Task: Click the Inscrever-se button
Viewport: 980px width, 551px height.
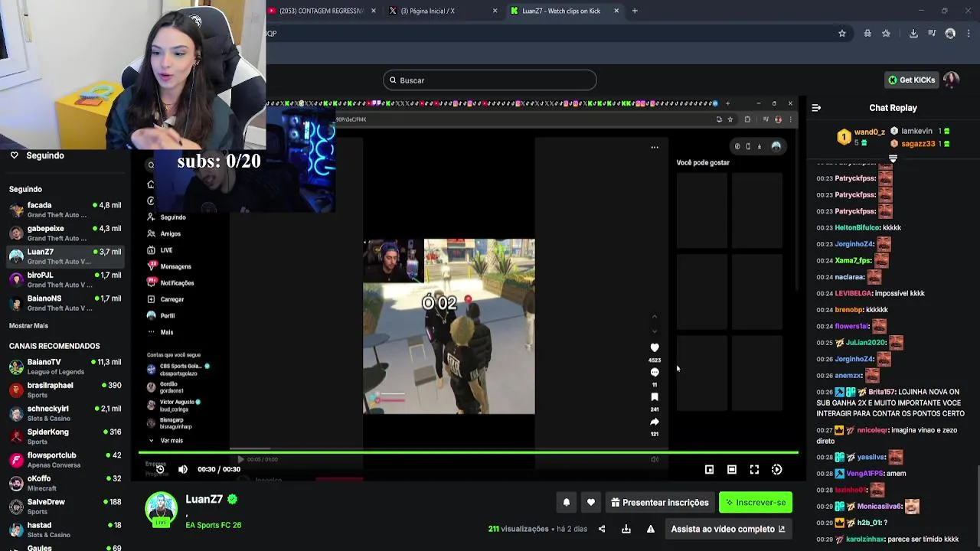Action: (x=756, y=503)
